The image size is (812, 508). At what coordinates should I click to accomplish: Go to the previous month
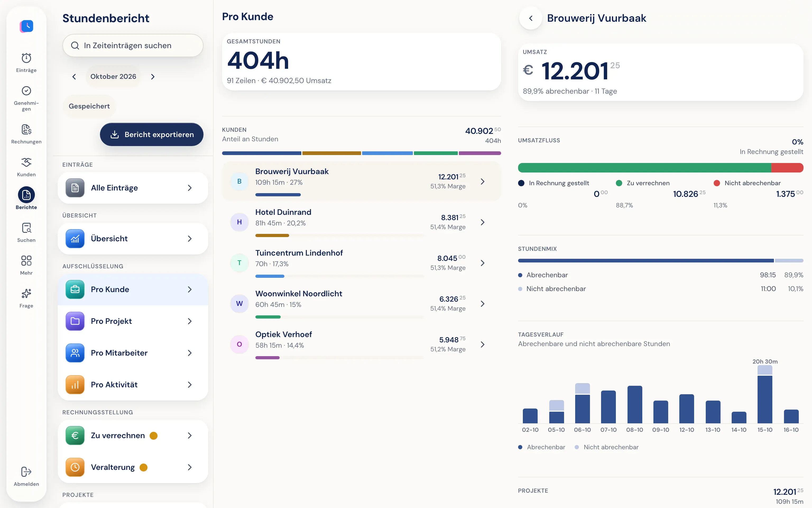74,77
